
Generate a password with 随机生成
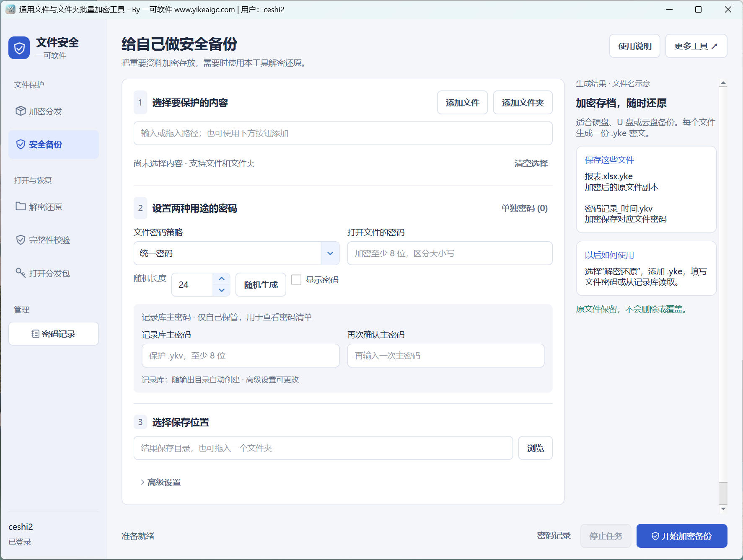pos(261,285)
